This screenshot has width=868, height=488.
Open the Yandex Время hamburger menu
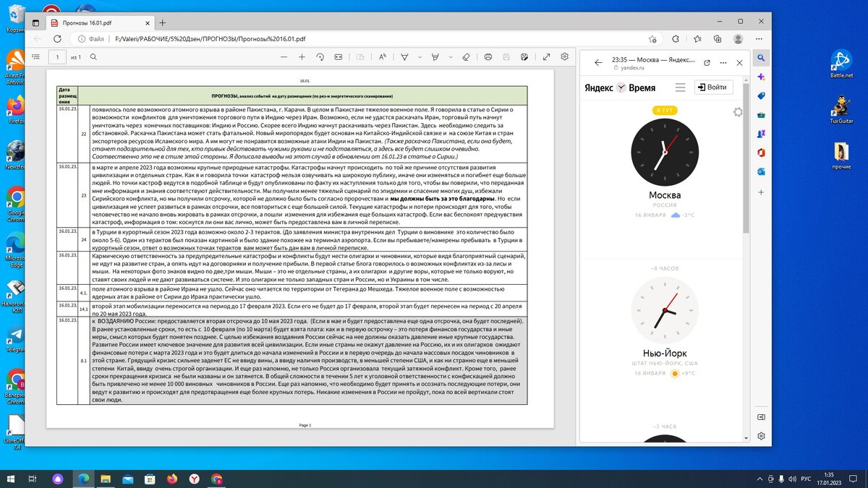[x=680, y=87]
